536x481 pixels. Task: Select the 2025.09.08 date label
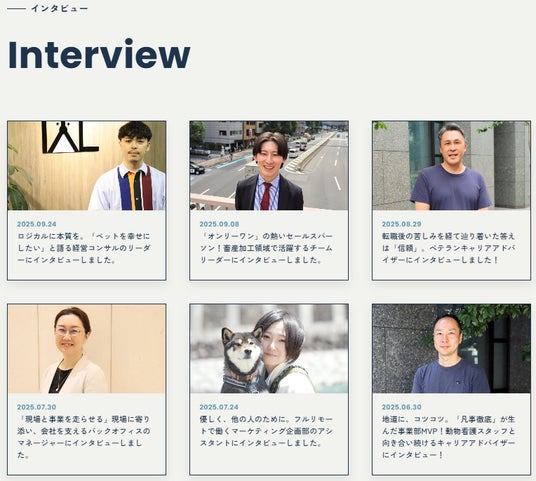point(219,224)
